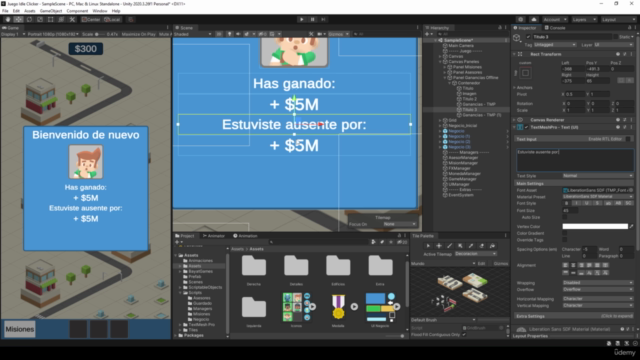Image resolution: width=640 pixels, height=360 pixels.
Task: Open Text Style dropdown
Action: point(598,176)
